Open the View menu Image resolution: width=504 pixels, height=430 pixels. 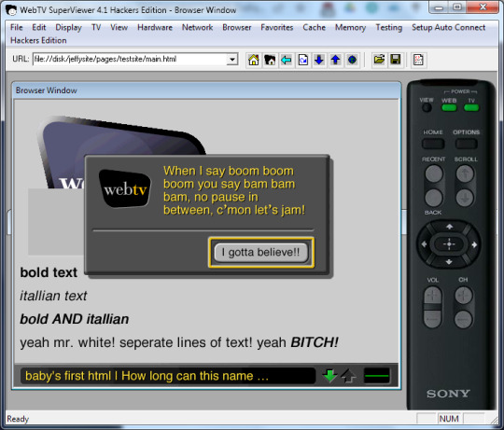[x=119, y=28]
